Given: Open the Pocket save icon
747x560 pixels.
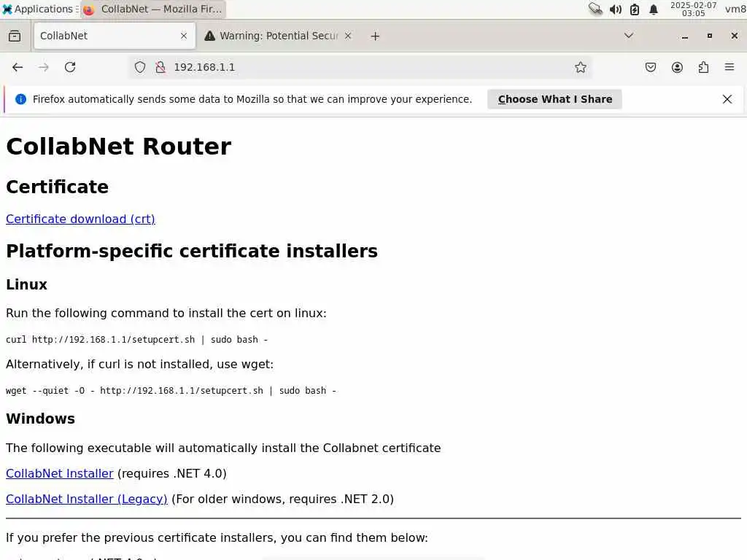Looking at the screenshot, I should pyautogui.click(x=650, y=67).
